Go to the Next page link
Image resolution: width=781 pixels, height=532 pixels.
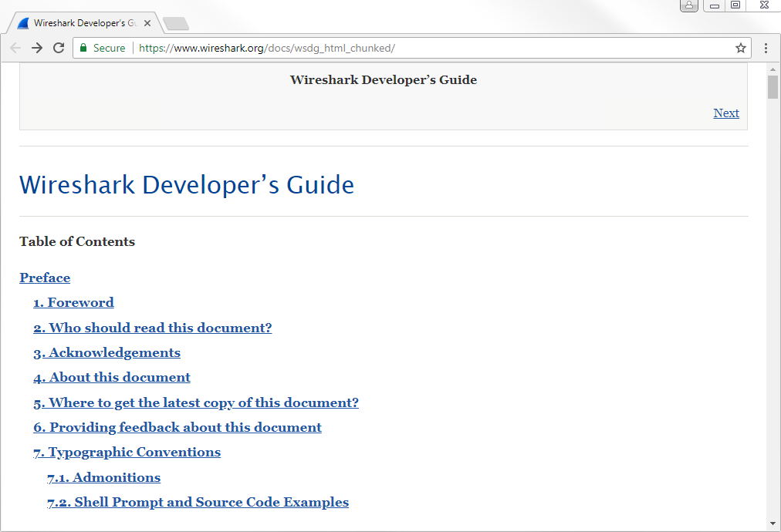pos(726,113)
